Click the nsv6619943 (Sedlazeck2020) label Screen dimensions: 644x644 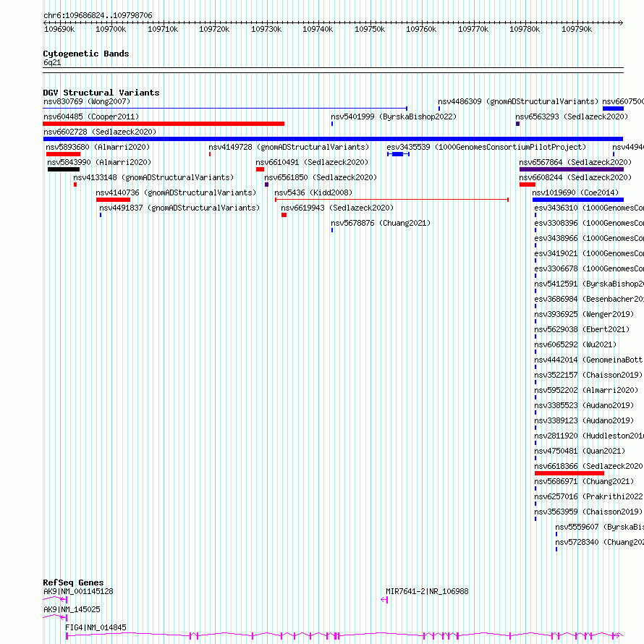click(337, 208)
